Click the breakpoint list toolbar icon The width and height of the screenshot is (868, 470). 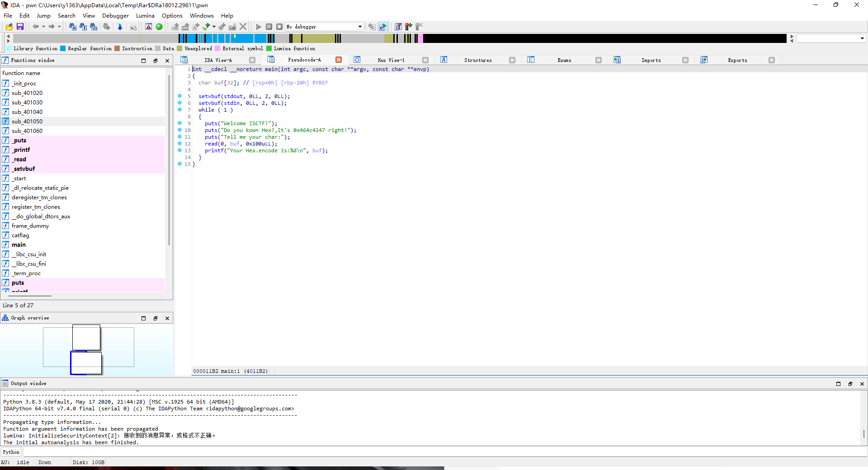398,27
